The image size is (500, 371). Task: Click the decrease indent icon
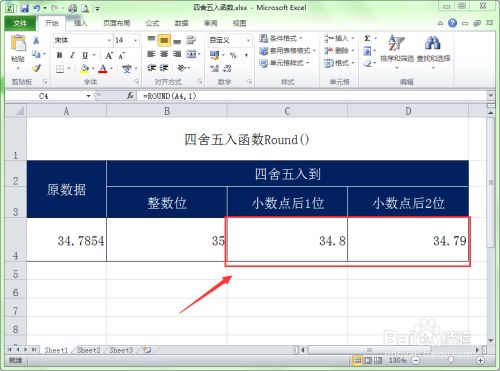click(151, 68)
